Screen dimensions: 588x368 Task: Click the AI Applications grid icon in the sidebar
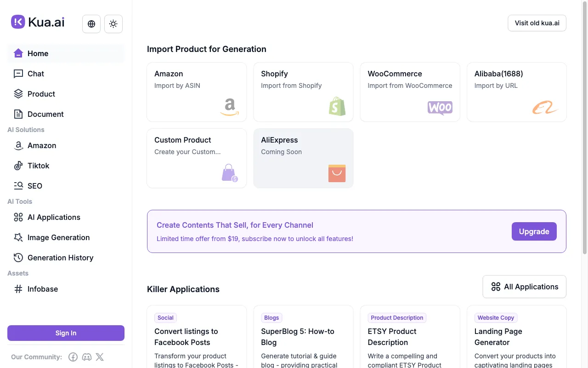18,217
